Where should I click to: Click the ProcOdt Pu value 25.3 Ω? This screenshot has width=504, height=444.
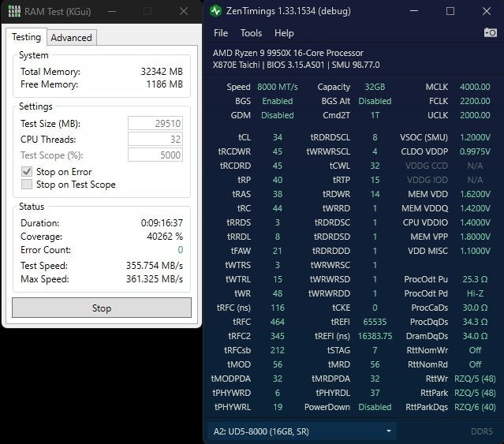pos(475,279)
